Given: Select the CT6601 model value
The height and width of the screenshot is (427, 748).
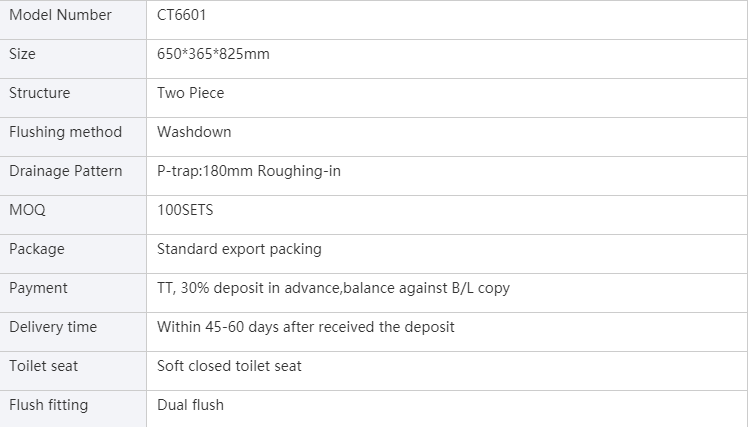Looking at the screenshot, I should pyautogui.click(x=181, y=15).
